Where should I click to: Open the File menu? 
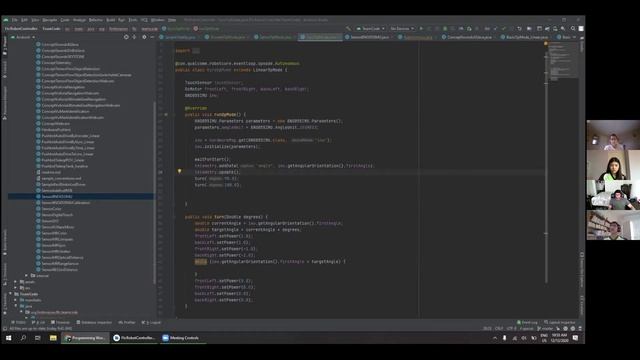pyautogui.click(x=14, y=20)
